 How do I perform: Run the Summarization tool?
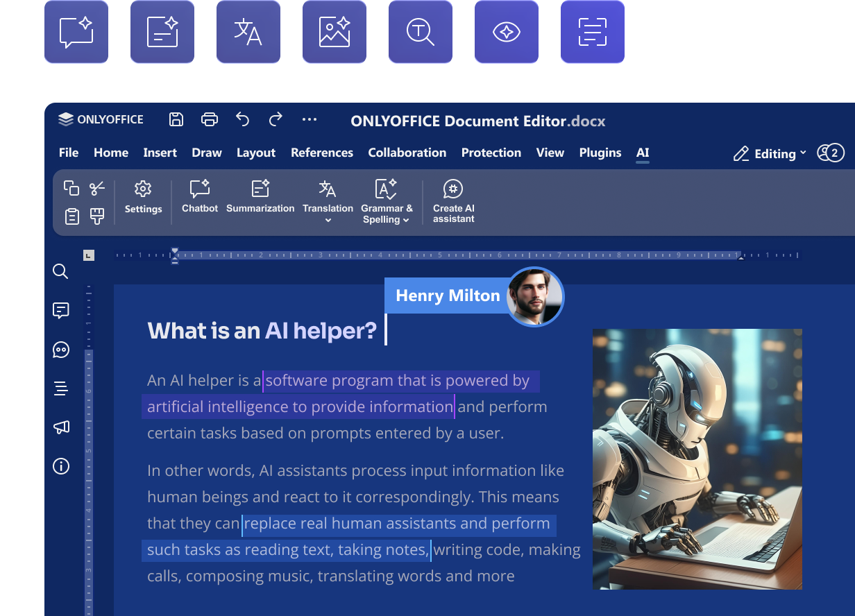260,197
